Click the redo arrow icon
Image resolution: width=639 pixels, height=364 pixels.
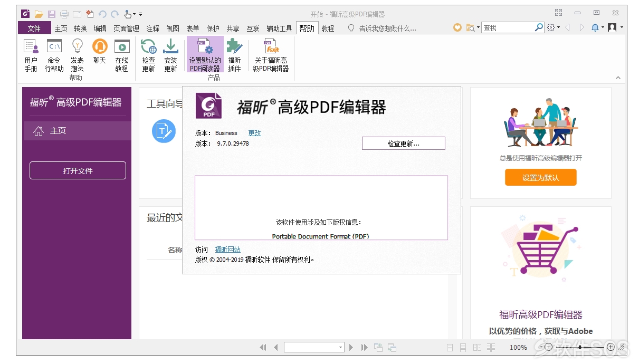115,14
